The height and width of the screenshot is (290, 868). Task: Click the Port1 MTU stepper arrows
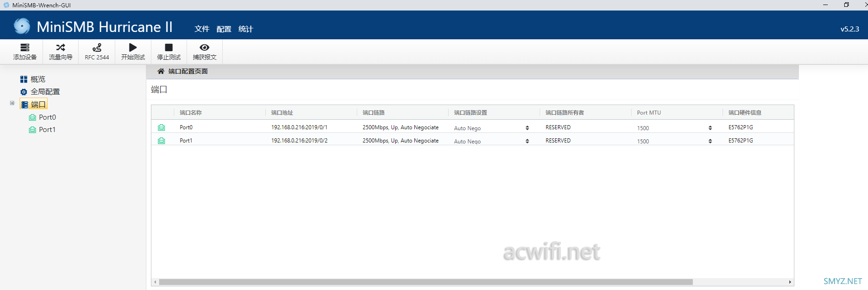click(710, 141)
